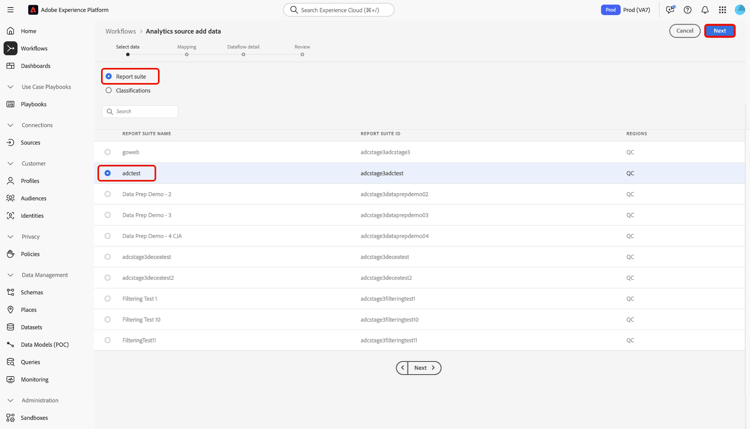Click the Profiles sidebar icon
The height and width of the screenshot is (429, 750).
pyautogui.click(x=11, y=181)
